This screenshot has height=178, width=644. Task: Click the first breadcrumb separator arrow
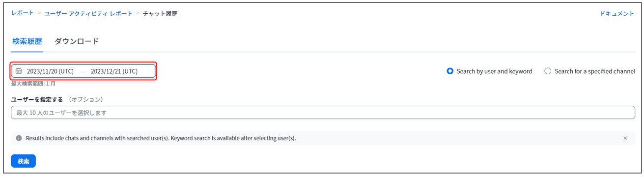click(39, 14)
